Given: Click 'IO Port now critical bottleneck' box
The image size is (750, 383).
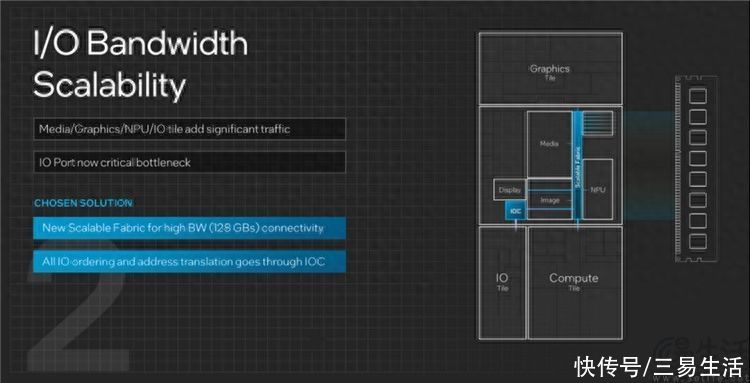Looking at the screenshot, I should pyautogui.click(x=189, y=162).
